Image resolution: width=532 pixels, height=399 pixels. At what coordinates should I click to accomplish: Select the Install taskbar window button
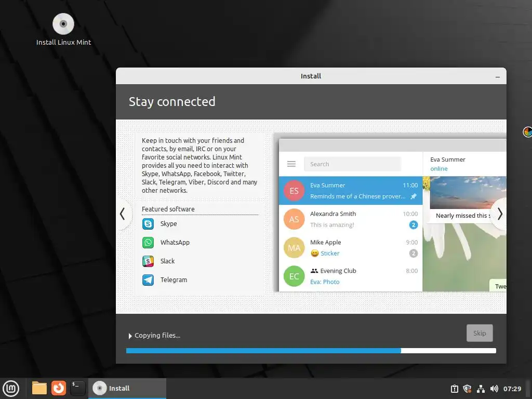[127, 388]
